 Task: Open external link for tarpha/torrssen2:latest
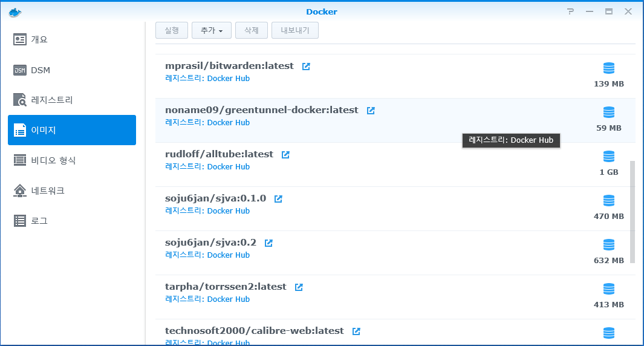point(299,287)
